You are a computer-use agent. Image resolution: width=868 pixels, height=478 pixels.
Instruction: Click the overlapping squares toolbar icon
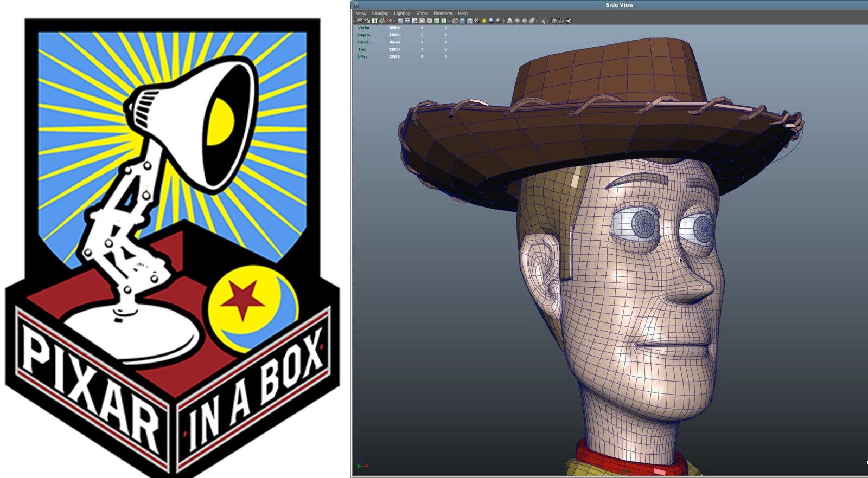tap(561, 21)
